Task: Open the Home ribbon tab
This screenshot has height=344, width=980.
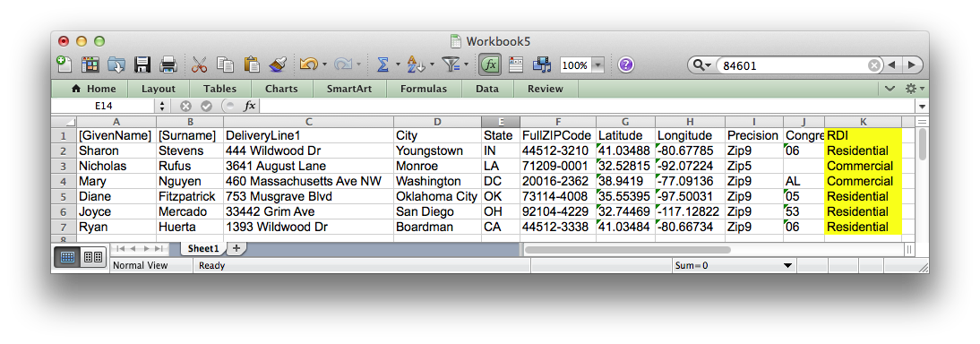Action: [x=94, y=89]
